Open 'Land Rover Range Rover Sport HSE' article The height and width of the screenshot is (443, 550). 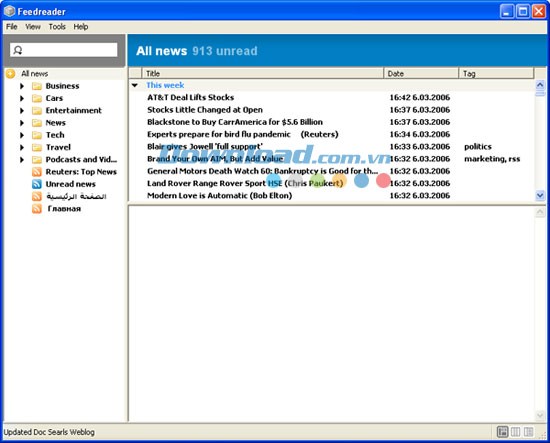(245, 183)
